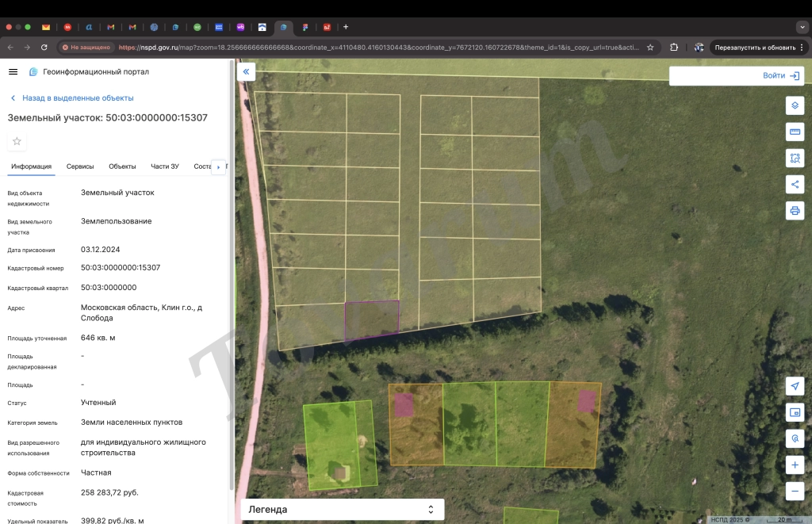Click the map tool icon above the zoom-in button
The width and height of the screenshot is (812, 524).
pos(795,438)
